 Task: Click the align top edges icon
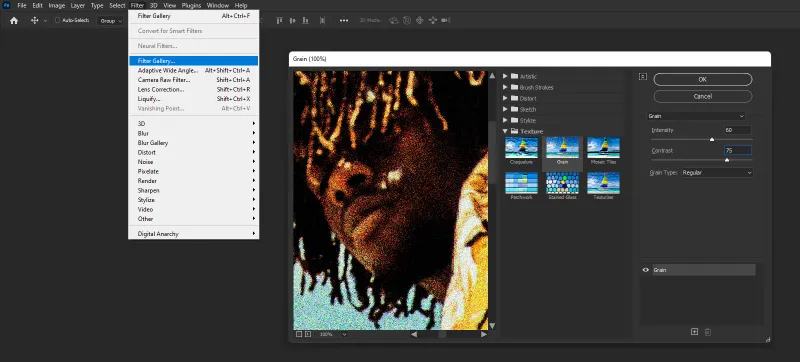click(x=279, y=20)
